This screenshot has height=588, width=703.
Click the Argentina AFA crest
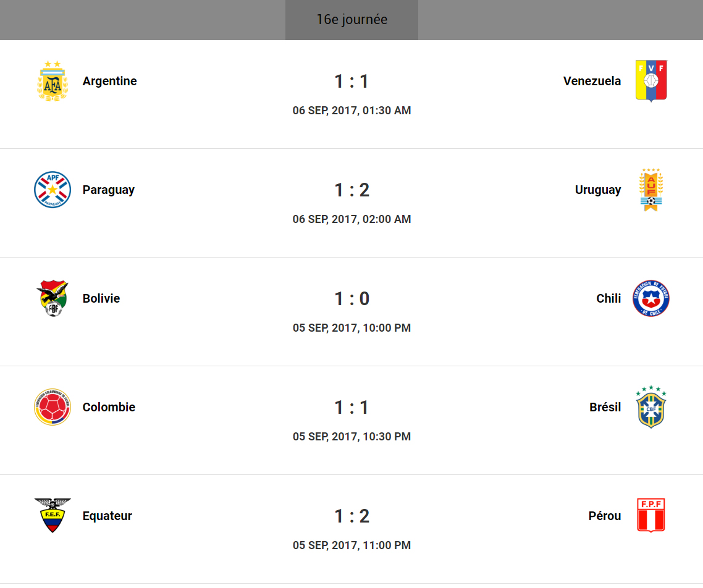pos(52,81)
